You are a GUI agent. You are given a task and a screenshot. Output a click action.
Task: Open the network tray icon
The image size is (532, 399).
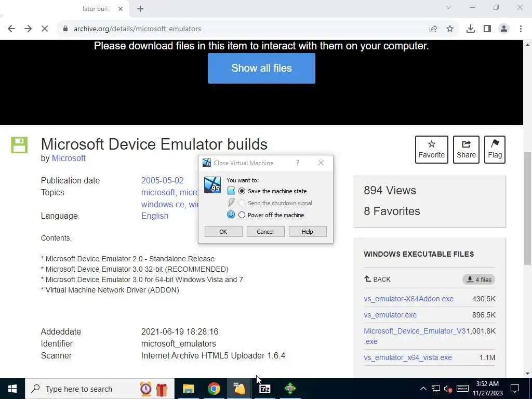(436, 389)
